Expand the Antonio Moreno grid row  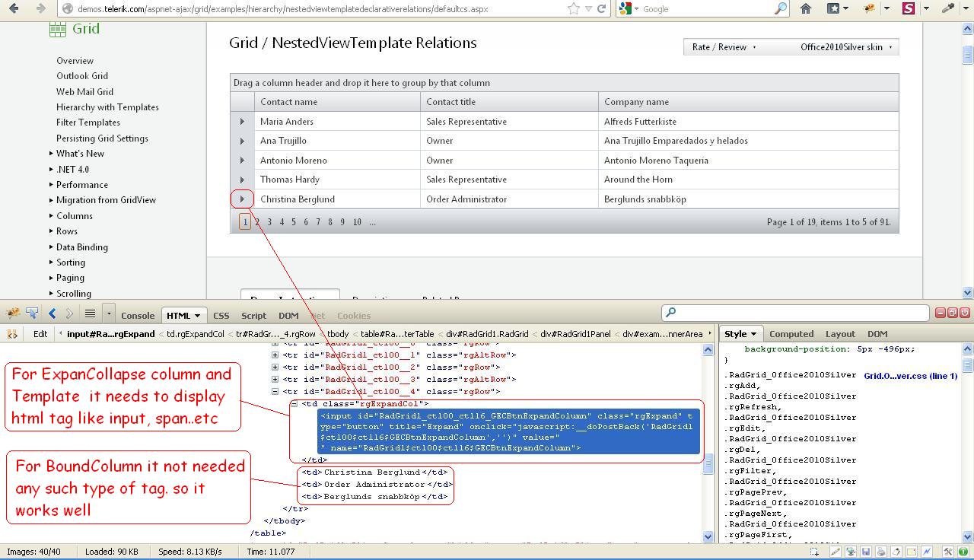pos(242,161)
